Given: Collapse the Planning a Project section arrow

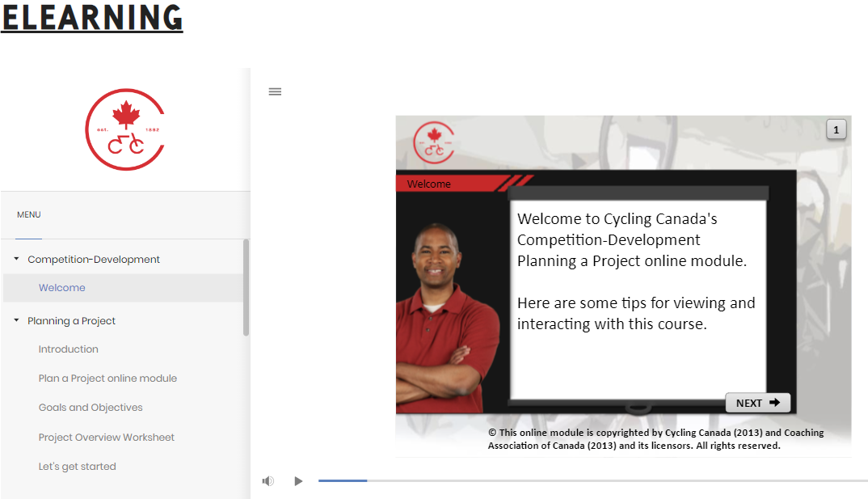Looking at the screenshot, I should pos(17,320).
